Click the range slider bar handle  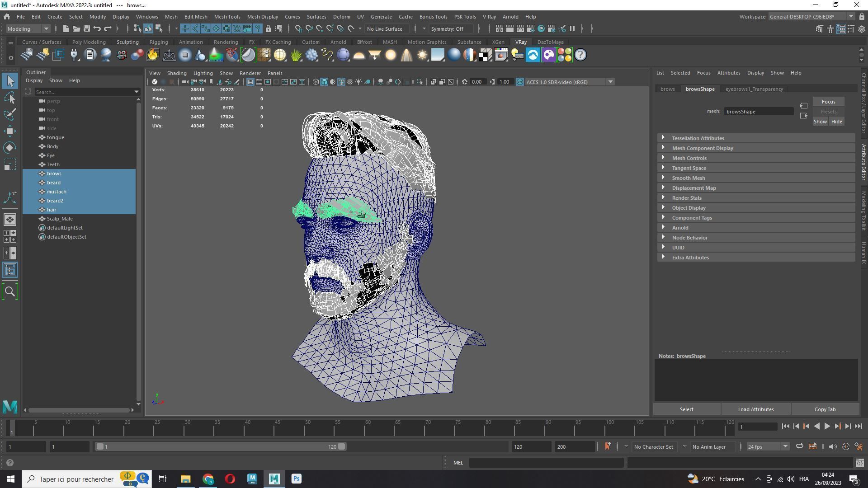[x=221, y=446]
